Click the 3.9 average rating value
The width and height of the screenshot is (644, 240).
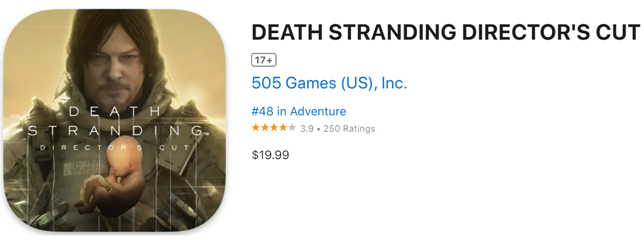pos(307,129)
